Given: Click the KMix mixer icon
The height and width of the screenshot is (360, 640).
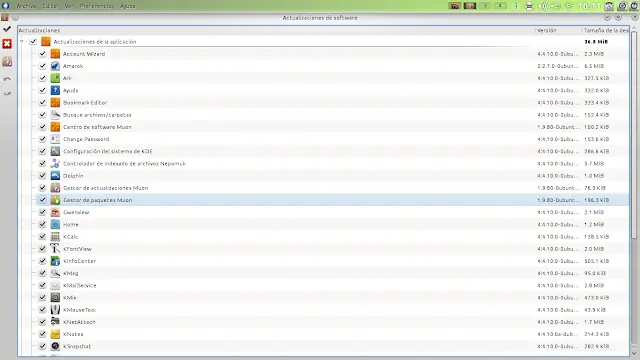Looking at the screenshot, I should (55, 298).
